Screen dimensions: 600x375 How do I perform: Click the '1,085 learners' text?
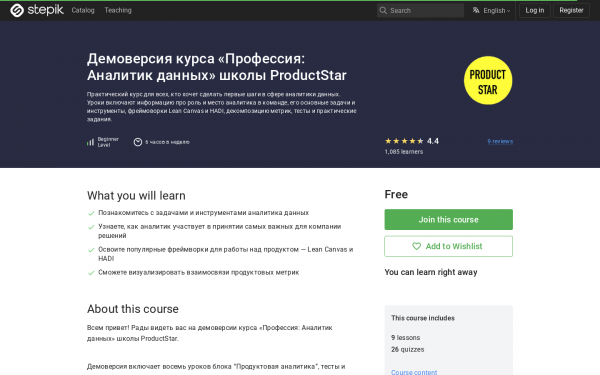point(404,152)
